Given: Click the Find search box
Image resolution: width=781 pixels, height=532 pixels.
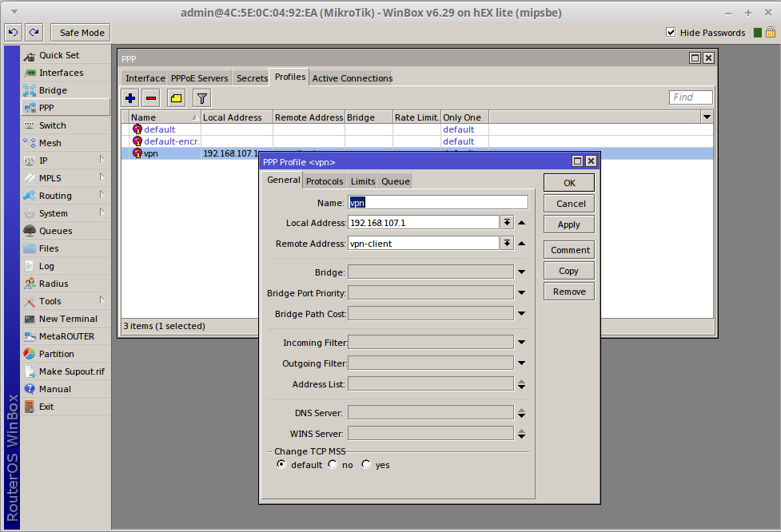Looking at the screenshot, I should [691, 97].
